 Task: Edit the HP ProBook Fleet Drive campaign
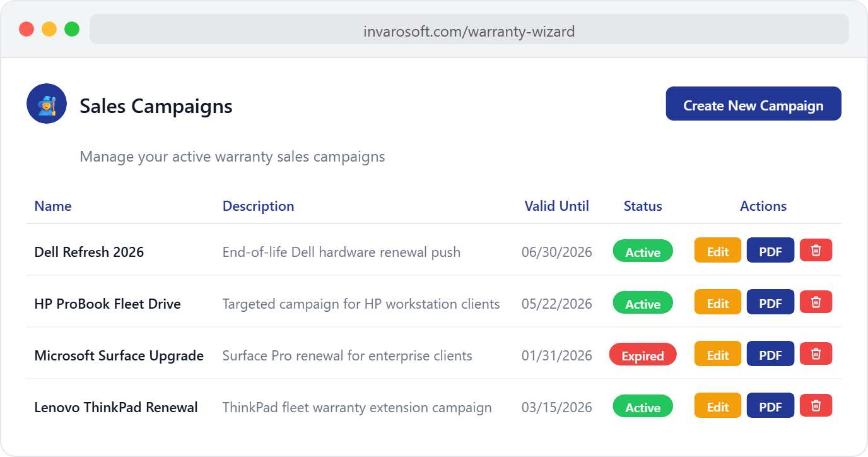pyautogui.click(x=718, y=302)
